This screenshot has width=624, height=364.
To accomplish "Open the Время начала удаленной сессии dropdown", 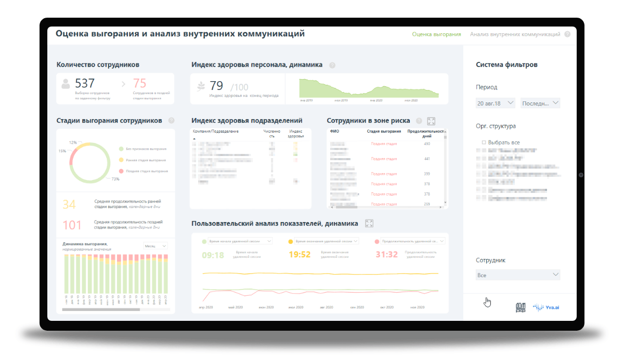I will tap(240, 241).
